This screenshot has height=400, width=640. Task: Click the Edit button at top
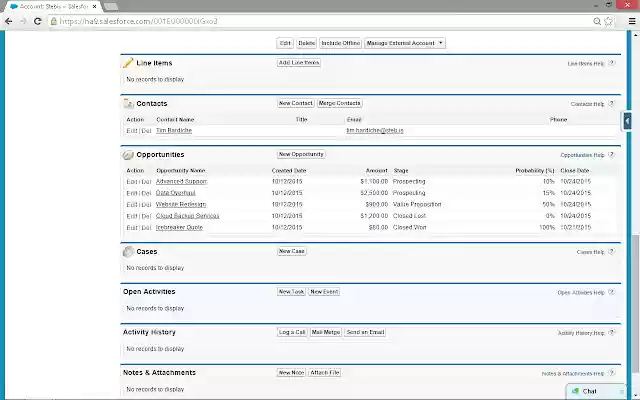[285, 43]
